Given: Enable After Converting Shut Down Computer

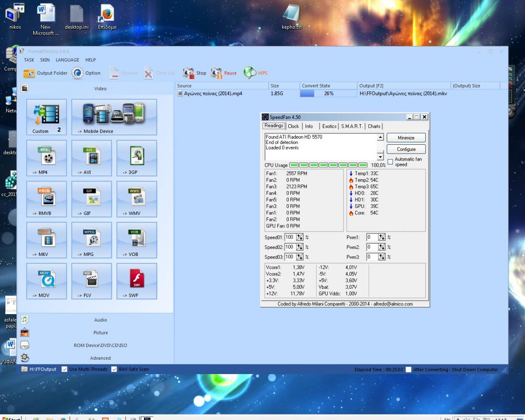Looking at the screenshot, I should 409,370.
